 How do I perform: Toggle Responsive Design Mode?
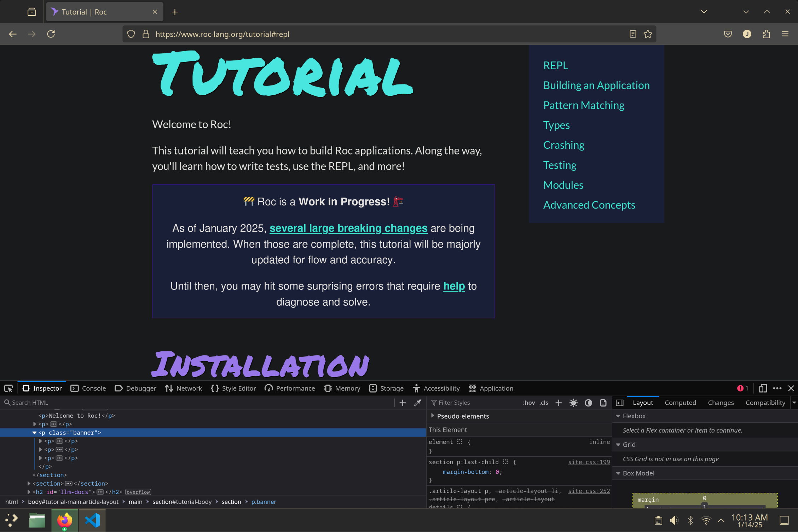[763, 388]
